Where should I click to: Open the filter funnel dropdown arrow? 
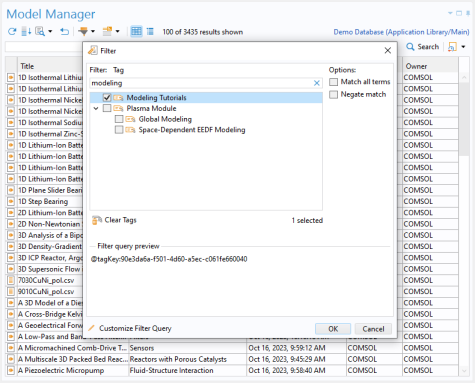click(93, 32)
